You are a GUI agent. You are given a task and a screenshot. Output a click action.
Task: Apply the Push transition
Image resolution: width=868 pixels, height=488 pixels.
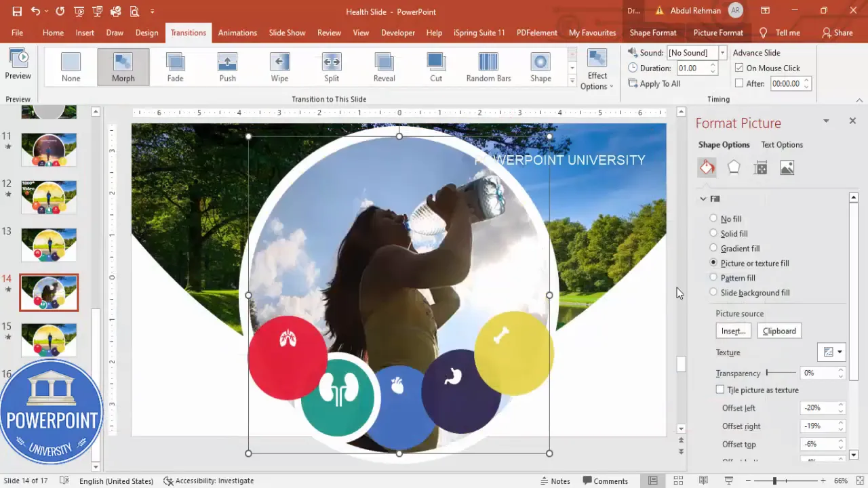[x=228, y=67]
